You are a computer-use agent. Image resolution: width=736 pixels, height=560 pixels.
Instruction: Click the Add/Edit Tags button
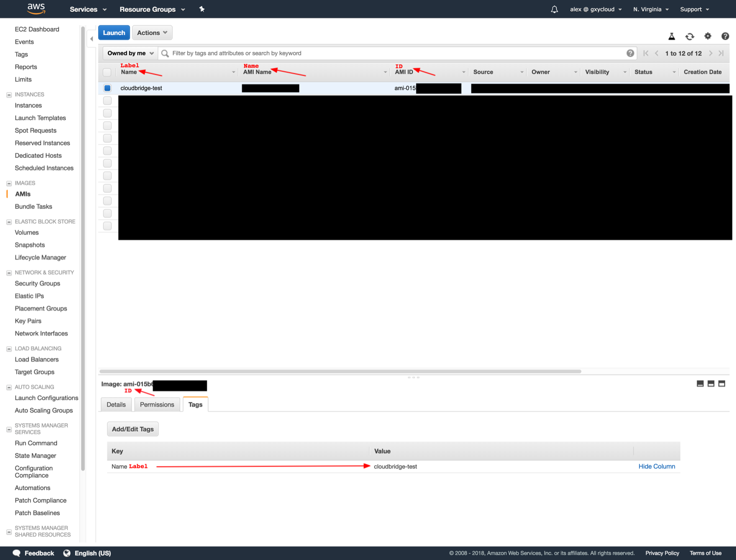coord(133,429)
